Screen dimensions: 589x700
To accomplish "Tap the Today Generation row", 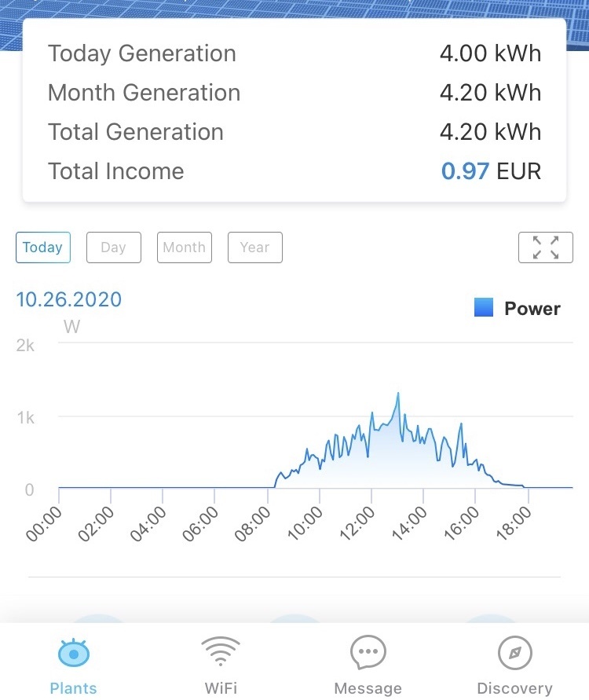I will [x=294, y=53].
